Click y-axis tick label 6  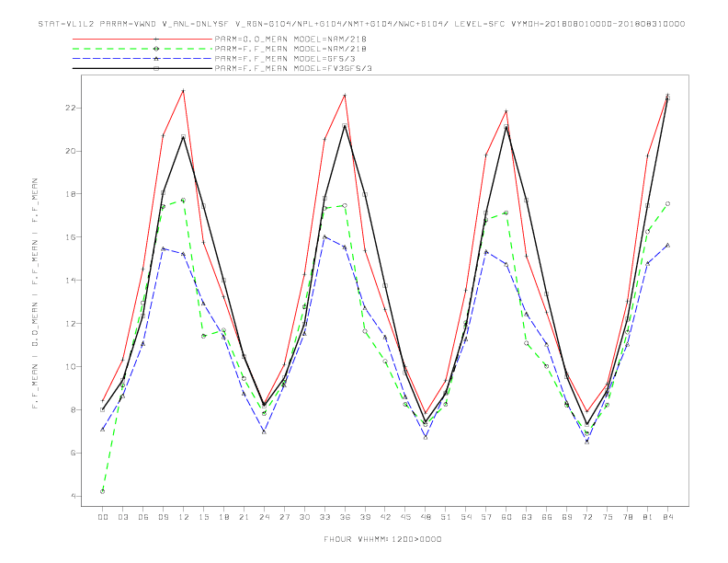(74, 453)
